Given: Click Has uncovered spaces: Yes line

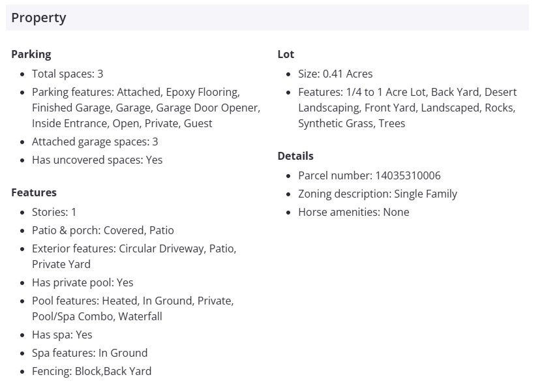Looking at the screenshot, I should tap(97, 160).
